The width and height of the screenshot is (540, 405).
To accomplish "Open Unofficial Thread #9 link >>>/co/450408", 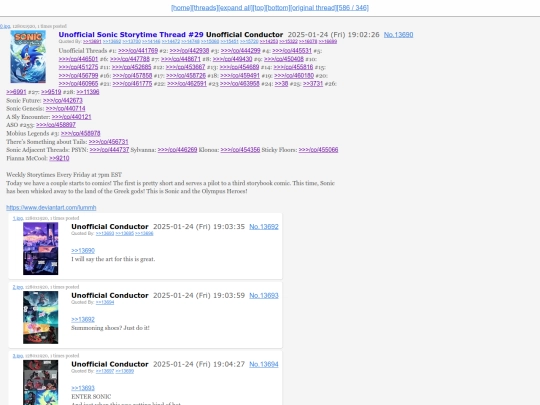I will click(x=284, y=59).
